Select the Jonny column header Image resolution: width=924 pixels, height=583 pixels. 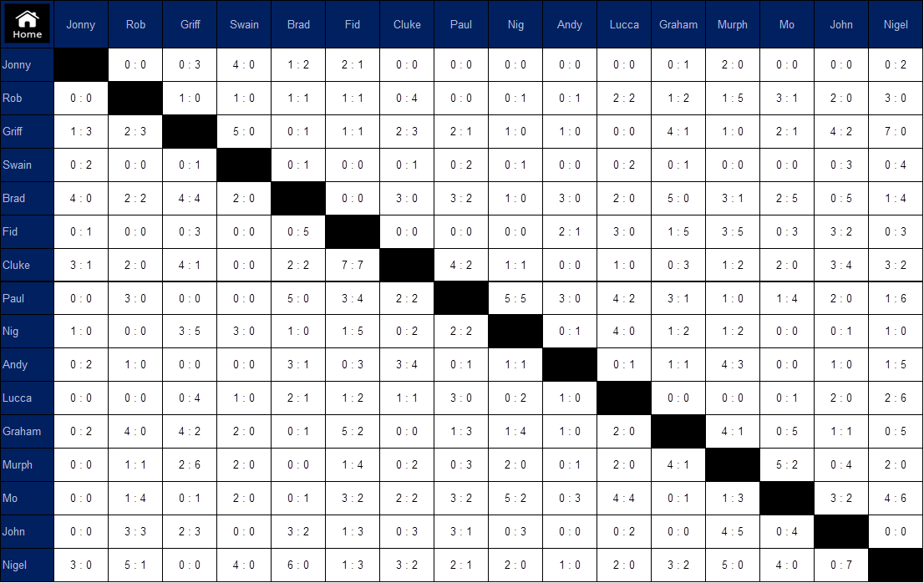[81, 24]
